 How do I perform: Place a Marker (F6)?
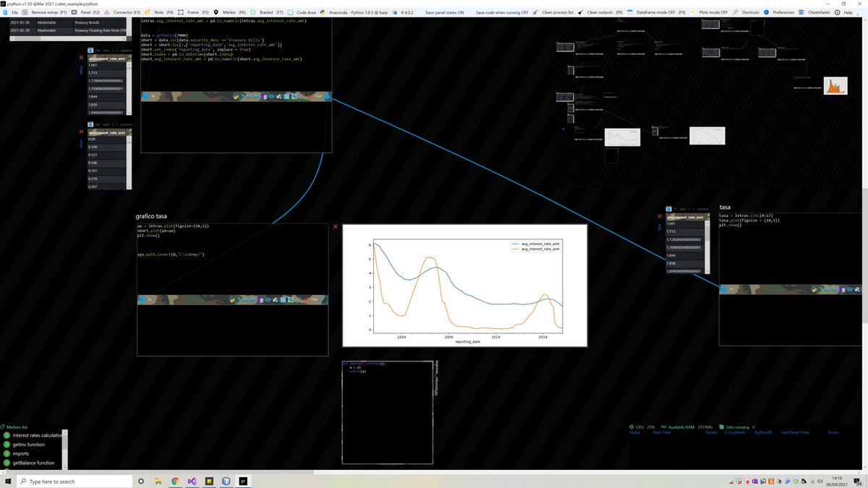tap(230, 12)
